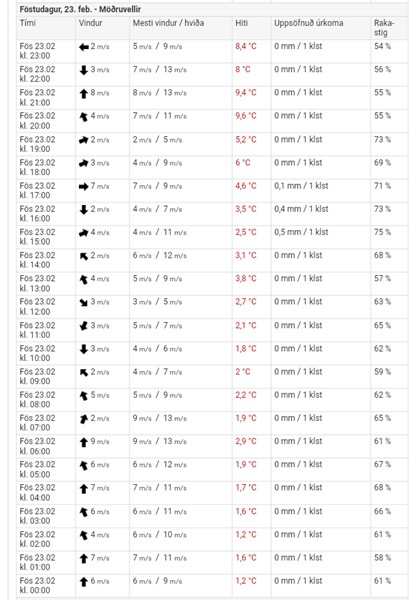
Task: Click the wind arrow icon at 22:00
Action: (x=84, y=70)
